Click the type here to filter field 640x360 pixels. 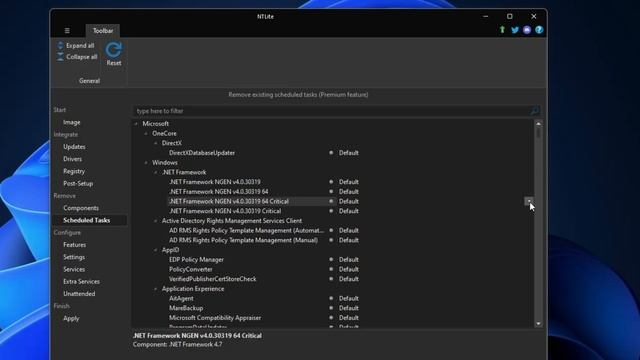pyautogui.click(x=331, y=111)
